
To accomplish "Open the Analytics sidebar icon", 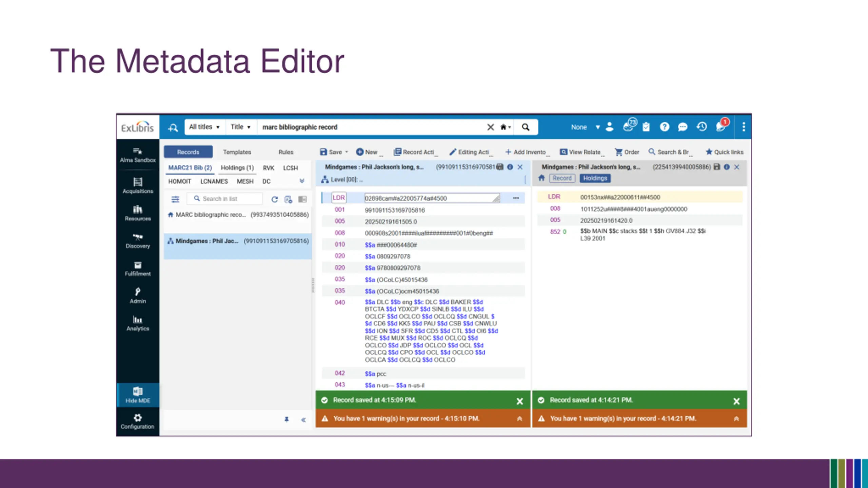I will [138, 323].
